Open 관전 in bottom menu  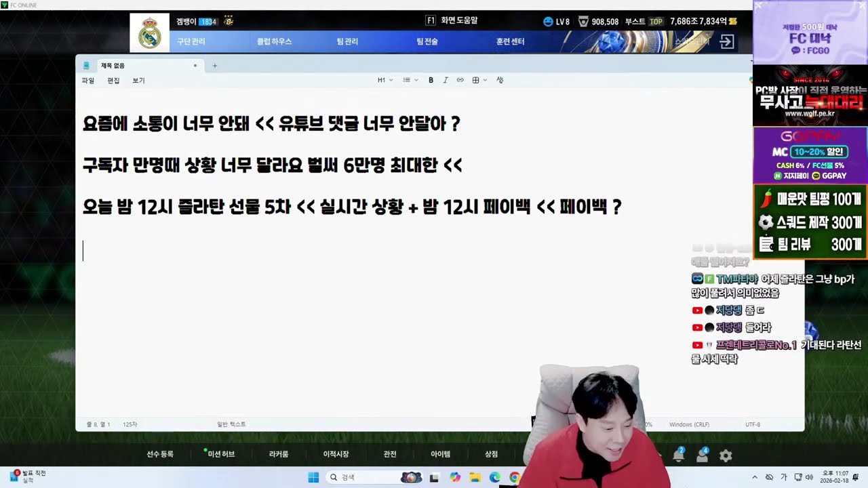(390, 454)
